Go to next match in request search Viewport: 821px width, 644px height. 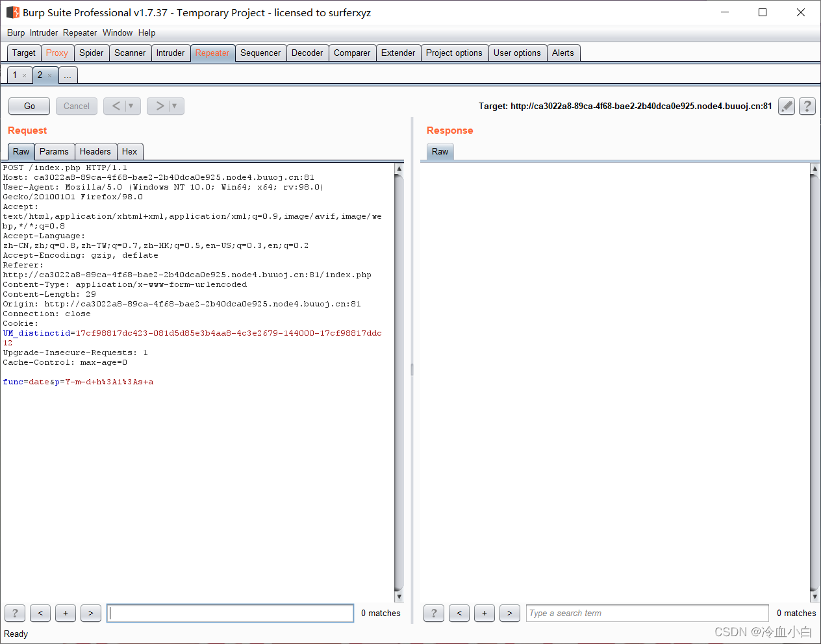91,613
